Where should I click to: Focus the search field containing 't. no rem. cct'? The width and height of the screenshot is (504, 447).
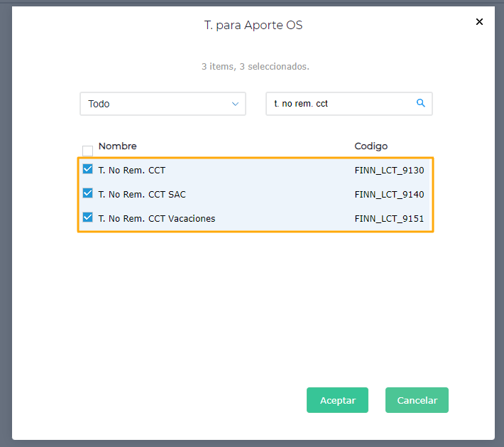341,104
